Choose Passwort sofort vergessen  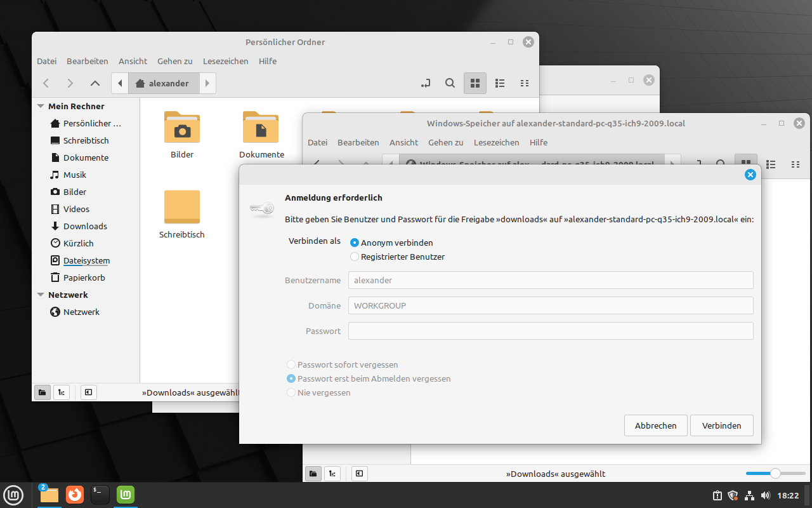pos(343,364)
